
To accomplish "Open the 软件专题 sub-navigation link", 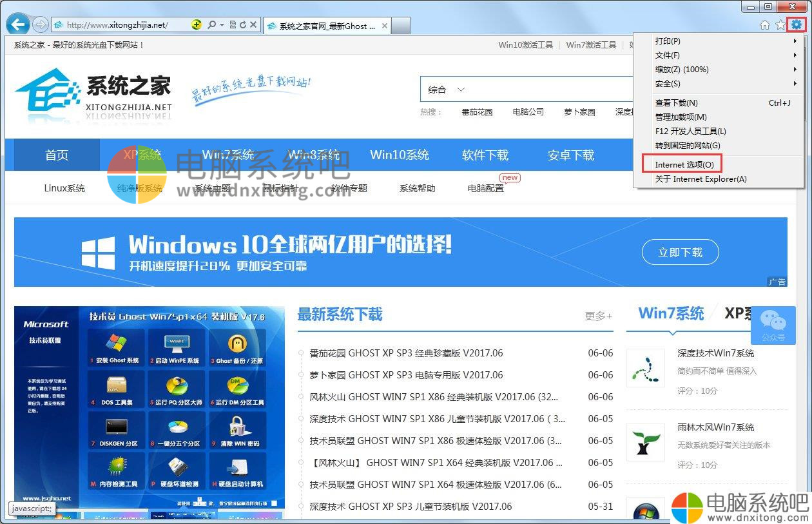I will 349,188.
